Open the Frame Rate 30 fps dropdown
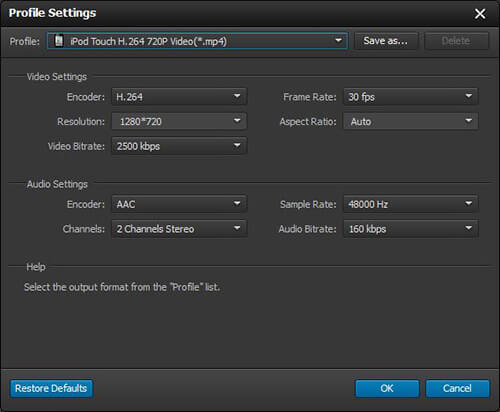 [411, 97]
